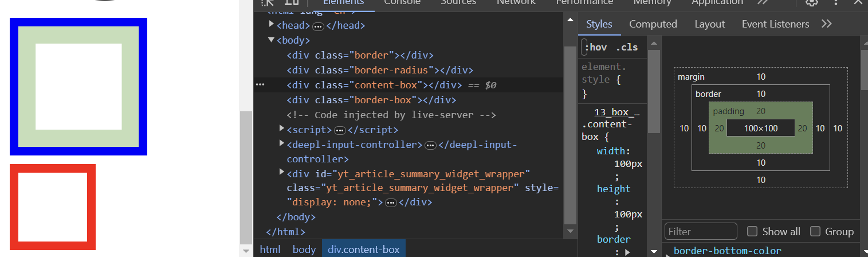This screenshot has width=868, height=257.
Task: Expand the deepl-input-controller ellipsis badge
Action: click(x=430, y=145)
